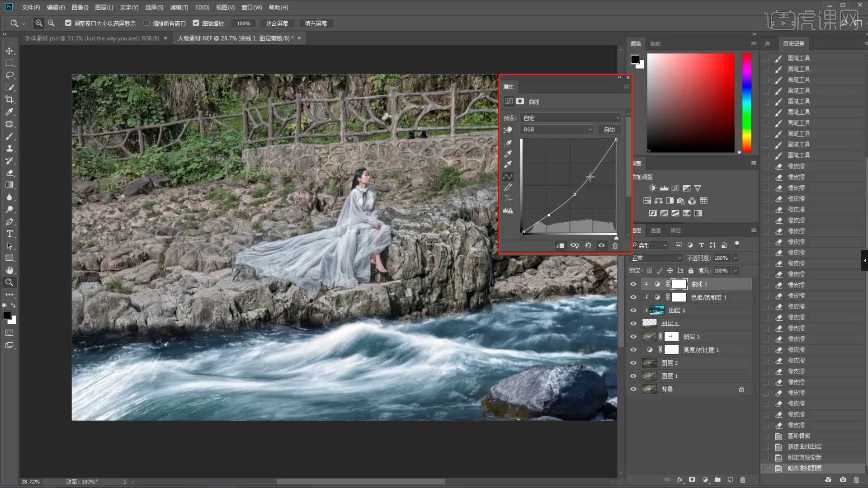The image size is (868, 488).
Task: Enable 缩放所有窗口 checkbox
Action: click(146, 23)
